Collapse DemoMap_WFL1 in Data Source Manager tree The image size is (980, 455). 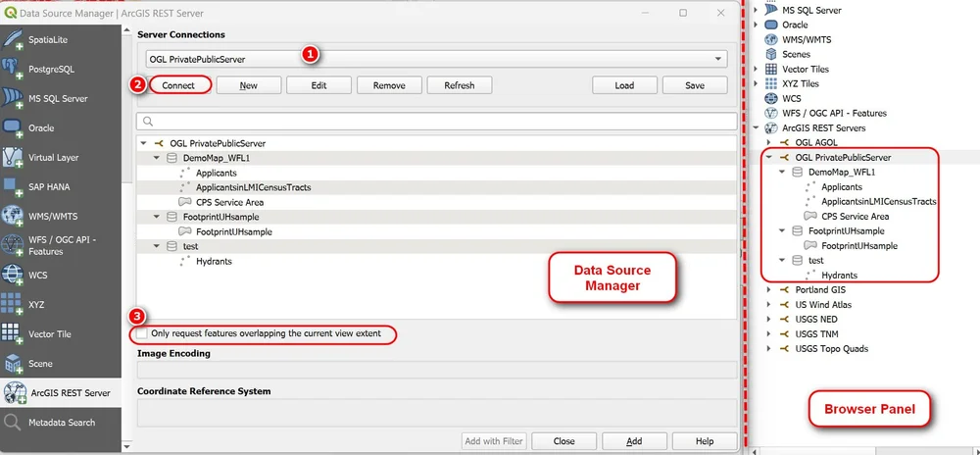click(x=156, y=158)
